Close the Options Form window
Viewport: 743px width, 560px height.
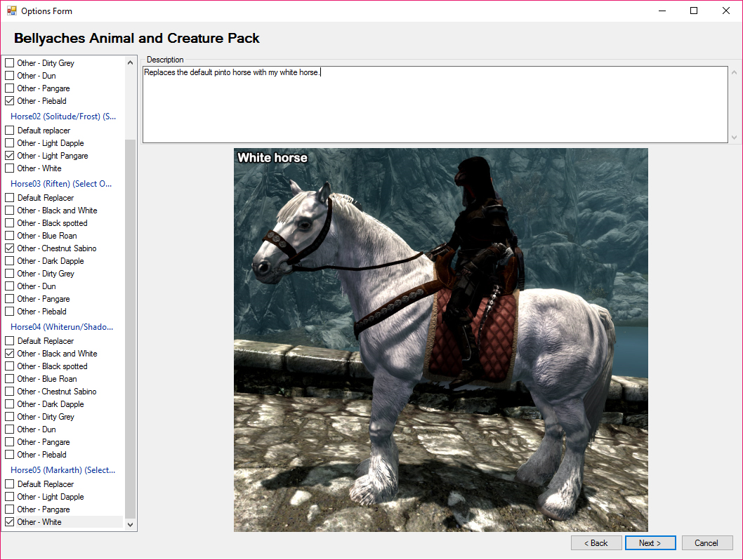click(x=726, y=11)
